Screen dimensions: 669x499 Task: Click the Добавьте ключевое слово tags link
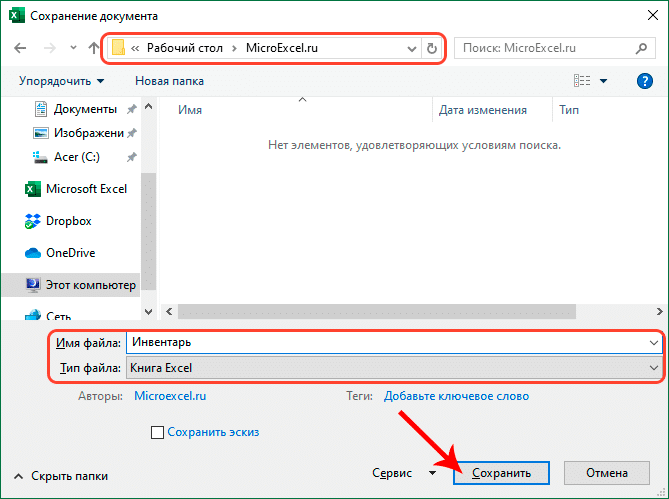(456, 396)
